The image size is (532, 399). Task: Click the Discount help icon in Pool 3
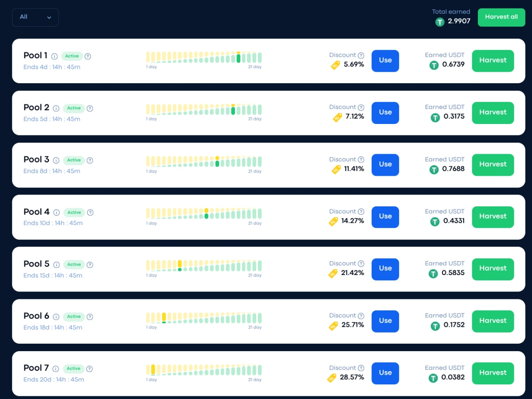[361, 159]
